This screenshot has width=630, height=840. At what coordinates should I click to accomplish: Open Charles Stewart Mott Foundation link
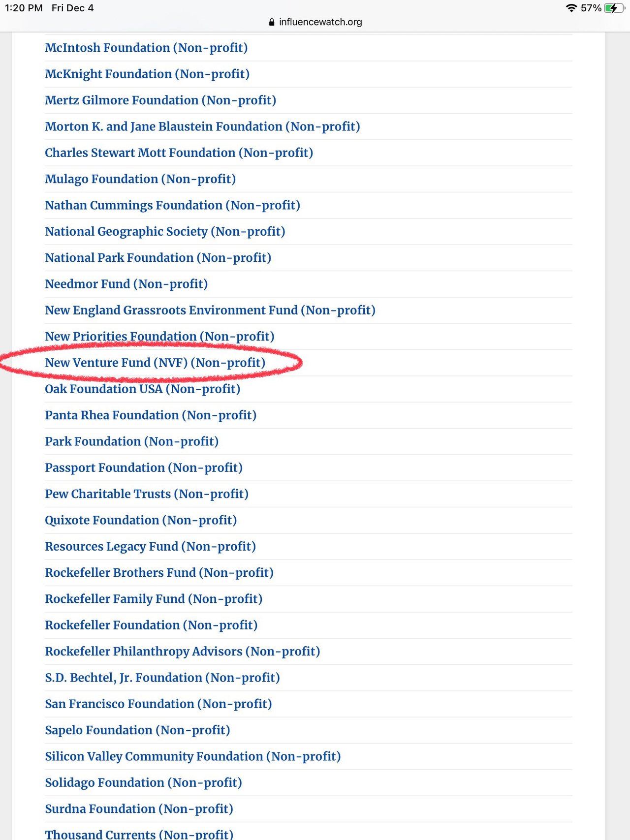coord(179,153)
